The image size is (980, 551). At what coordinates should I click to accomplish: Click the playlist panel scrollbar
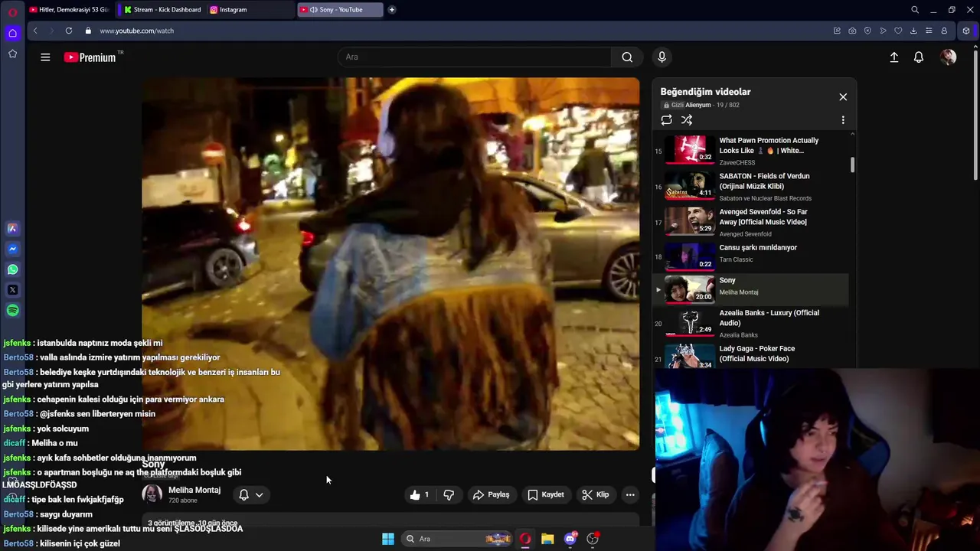[852, 165]
